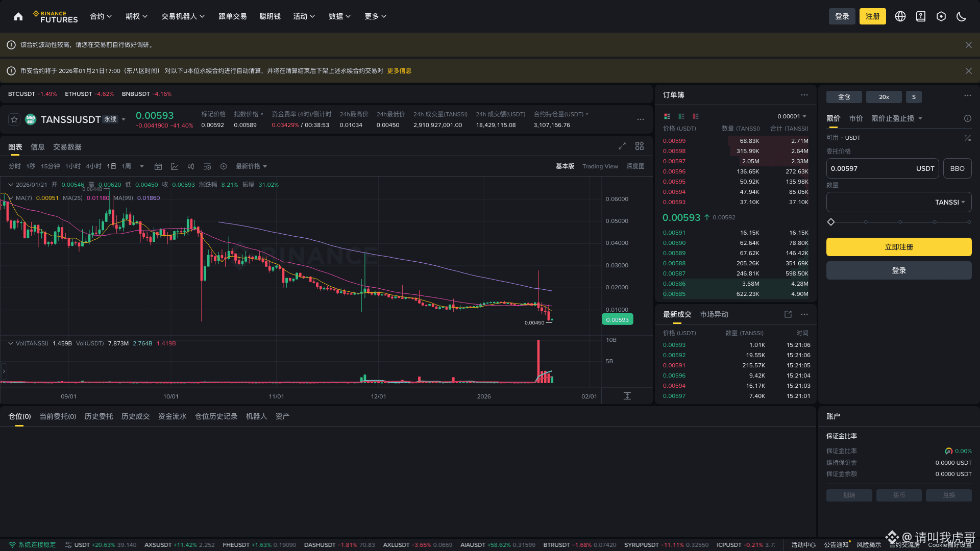
Task: Open the 合约 dropdown menu
Action: (100, 16)
